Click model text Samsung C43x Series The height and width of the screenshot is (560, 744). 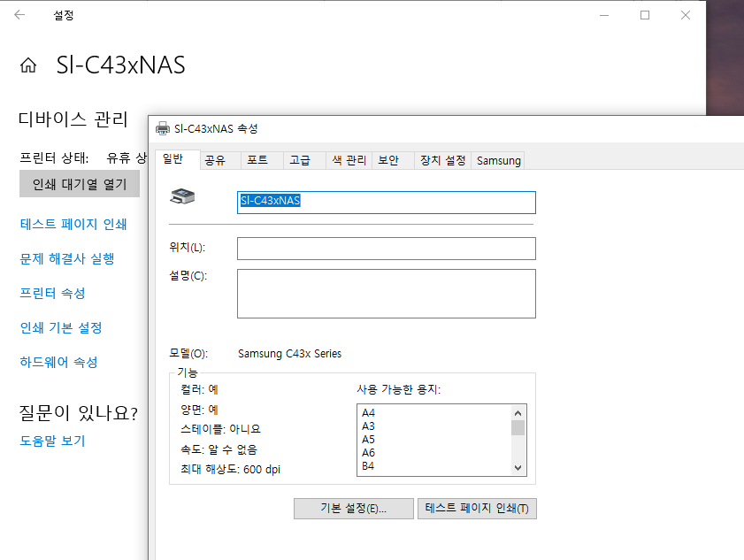pyautogui.click(x=289, y=354)
